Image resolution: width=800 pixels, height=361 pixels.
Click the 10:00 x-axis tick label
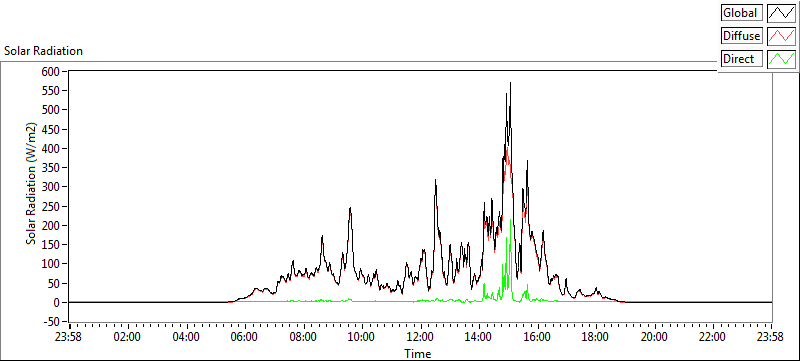coord(362,337)
